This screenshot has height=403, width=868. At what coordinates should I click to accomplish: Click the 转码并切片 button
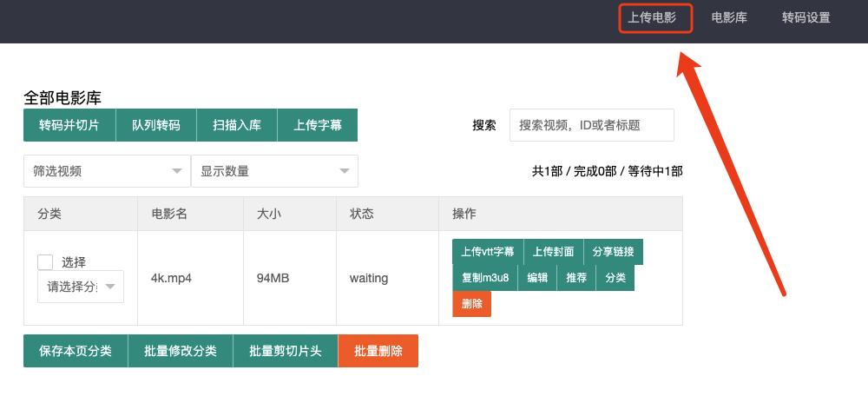[x=69, y=125]
